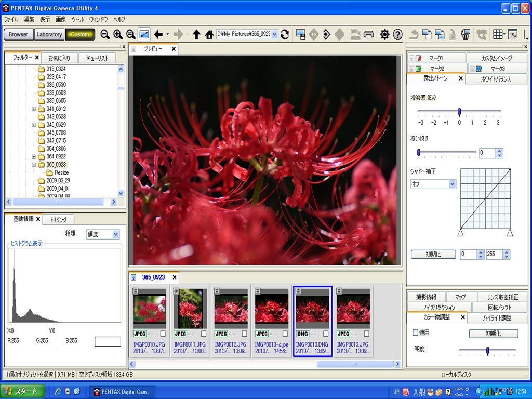
Task: Open the back button history arrow
Action: [167, 34]
